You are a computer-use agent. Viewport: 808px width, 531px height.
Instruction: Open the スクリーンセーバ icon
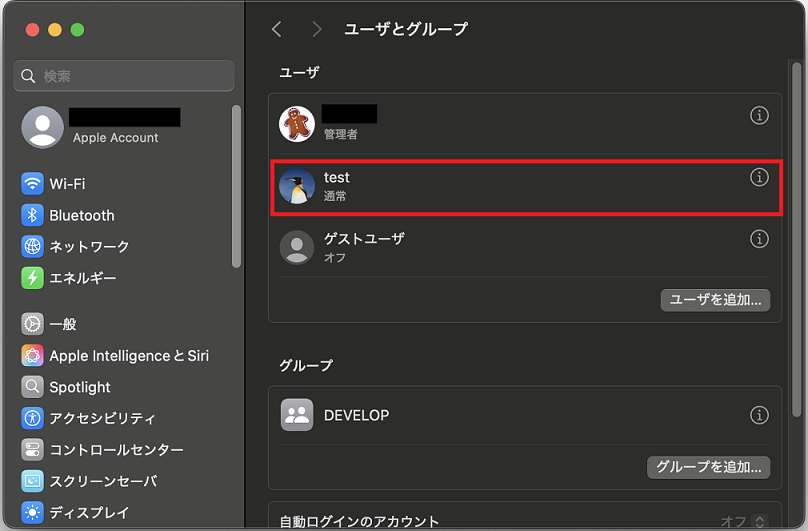click(32, 481)
